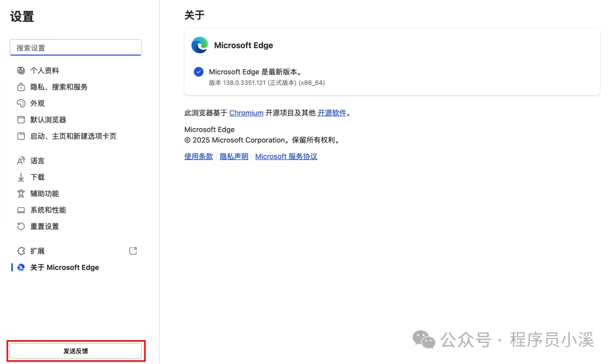Click the large Microsoft Edge logo
The height and width of the screenshot is (364, 613).
pyautogui.click(x=200, y=45)
